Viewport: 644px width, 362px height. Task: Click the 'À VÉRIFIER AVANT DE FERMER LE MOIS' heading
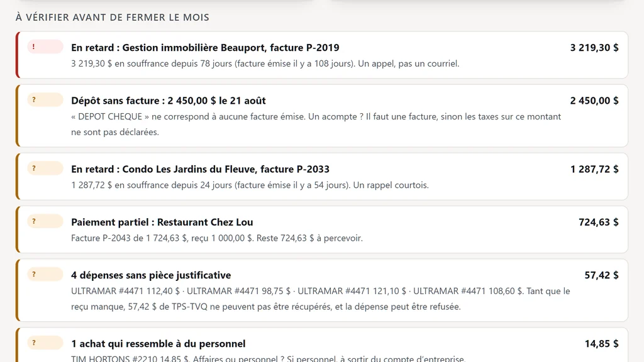[112, 17]
